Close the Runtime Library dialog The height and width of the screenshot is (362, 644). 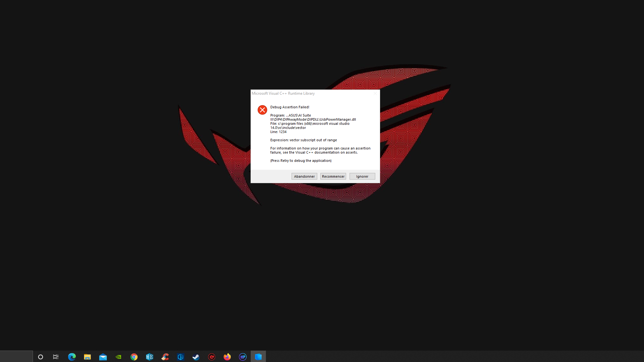click(x=375, y=93)
